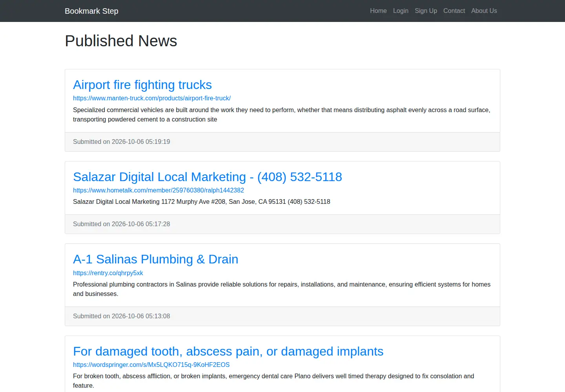
Task: Open the 'For damaged tooth' headline
Action: (x=228, y=351)
